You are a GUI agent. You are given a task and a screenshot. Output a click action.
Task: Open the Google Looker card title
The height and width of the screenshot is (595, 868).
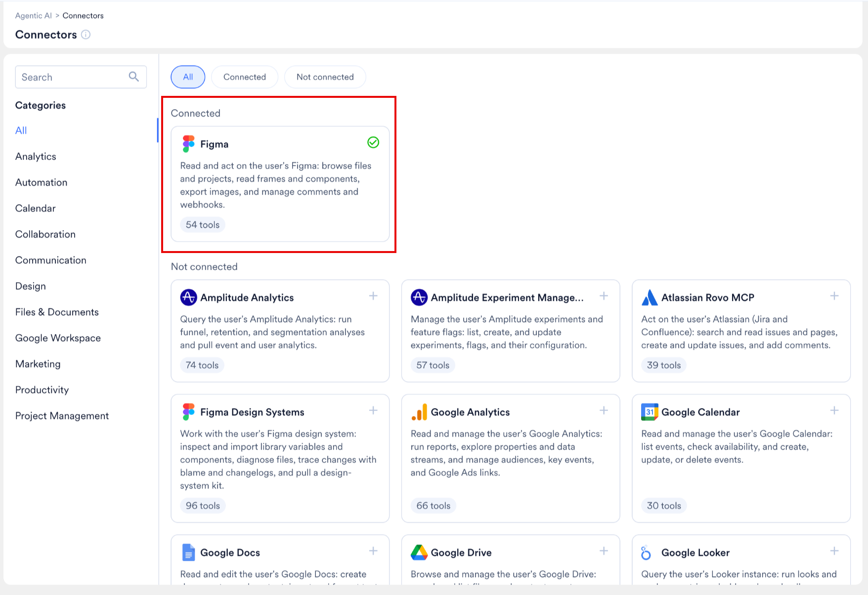tap(695, 553)
